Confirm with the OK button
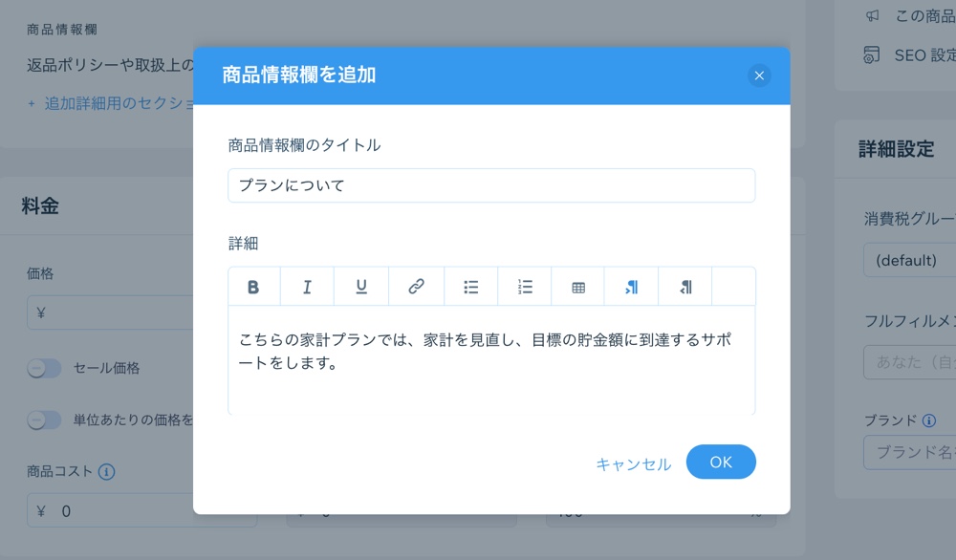This screenshot has height=560, width=956. (721, 462)
